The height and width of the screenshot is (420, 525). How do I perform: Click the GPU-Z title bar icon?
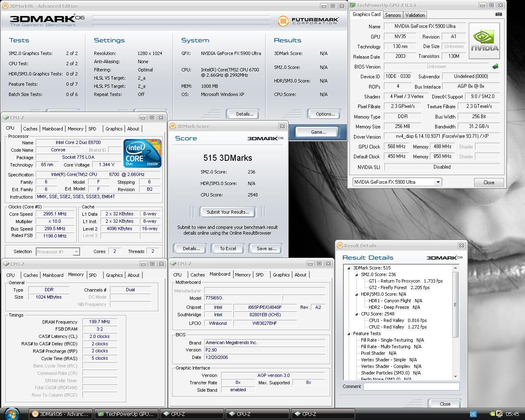tap(352, 5)
